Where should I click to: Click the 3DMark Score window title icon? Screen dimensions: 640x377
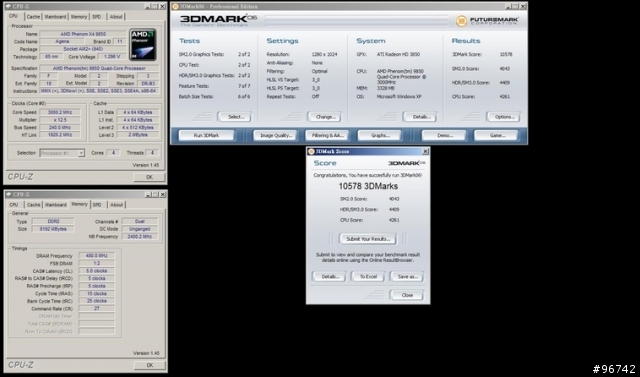click(x=311, y=151)
